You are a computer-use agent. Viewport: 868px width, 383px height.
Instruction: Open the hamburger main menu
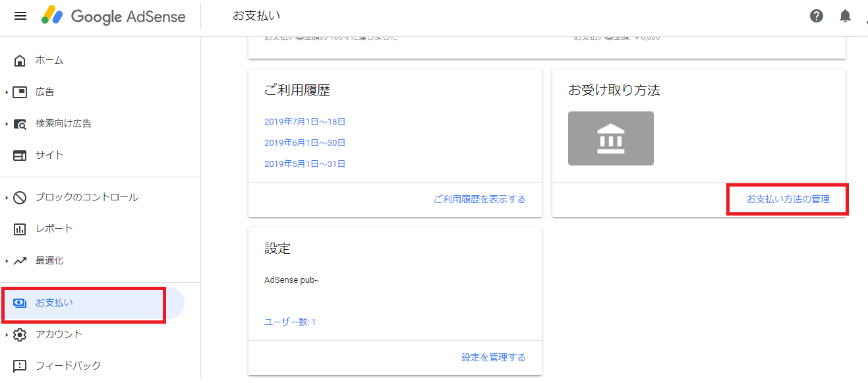click(x=20, y=16)
